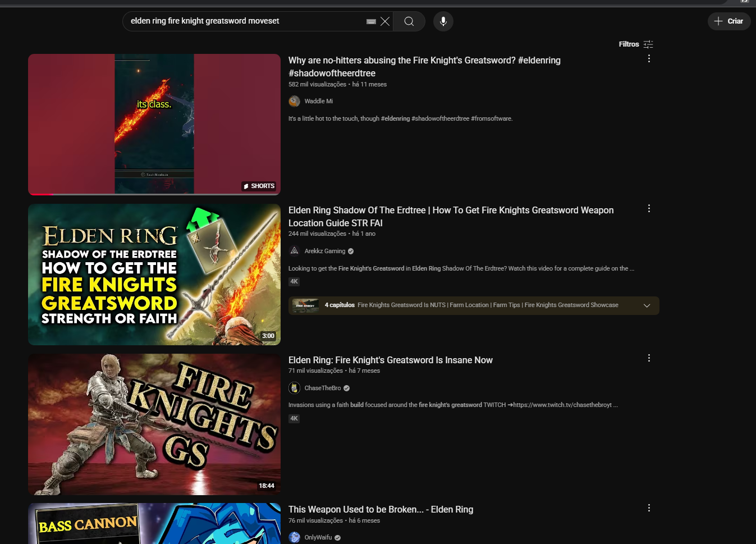Click the #eldenring hashtag in Shorts description
Image resolution: width=756 pixels, height=544 pixels.
(x=395, y=118)
